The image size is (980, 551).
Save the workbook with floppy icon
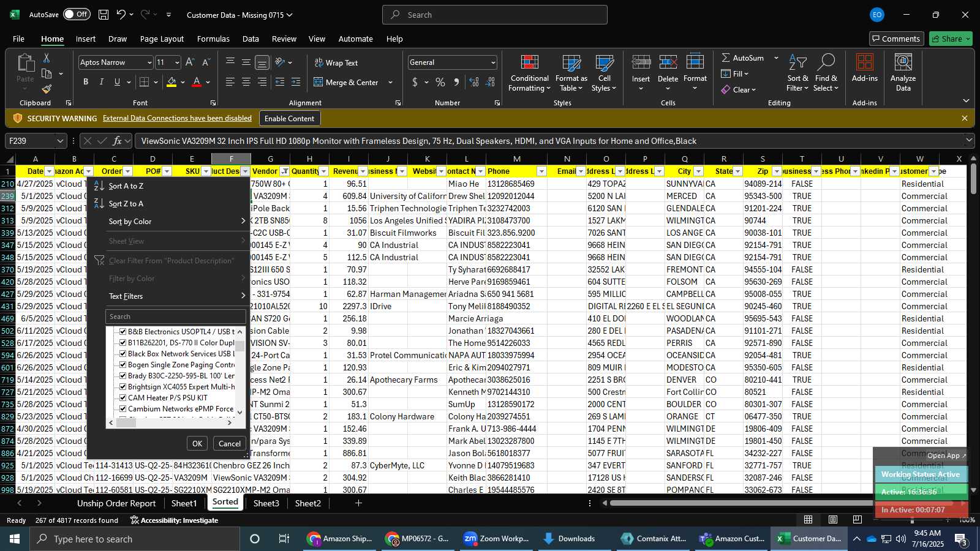click(x=104, y=15)
